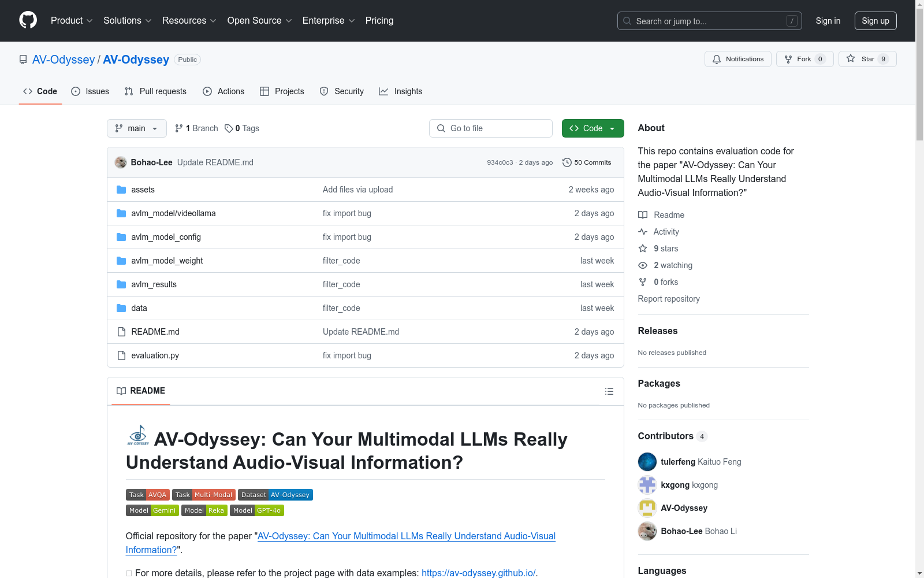Click the Go to file input
This screenshot has width=924, height=578.
coord(491,128)
